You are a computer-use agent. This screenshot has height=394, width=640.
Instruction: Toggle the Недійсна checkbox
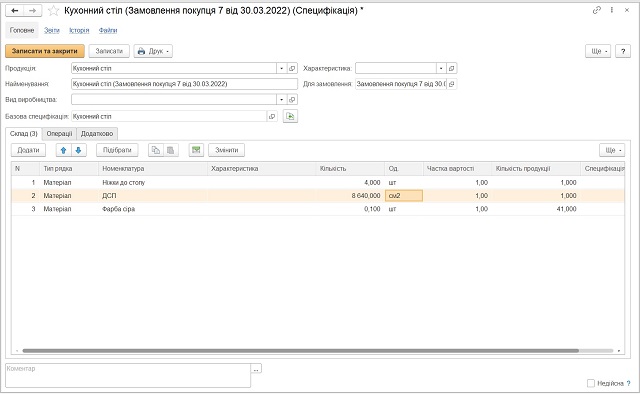(x=591, y=383)
